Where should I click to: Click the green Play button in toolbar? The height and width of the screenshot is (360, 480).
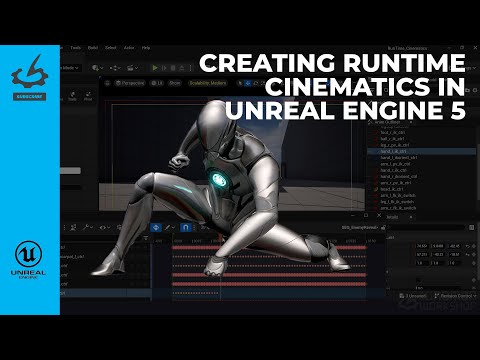pos(155,68)
